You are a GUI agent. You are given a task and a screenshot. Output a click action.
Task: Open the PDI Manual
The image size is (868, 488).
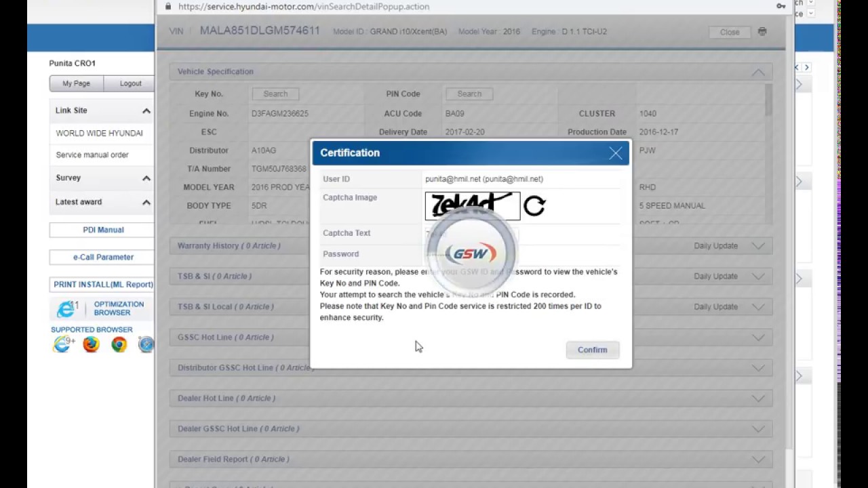pyautogui.click(x=103, y=230)
